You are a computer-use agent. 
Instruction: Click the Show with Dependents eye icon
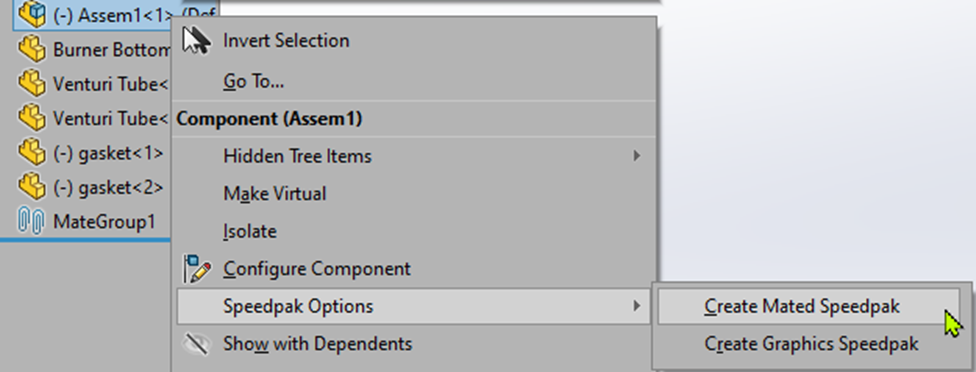[x=197, y=343]
